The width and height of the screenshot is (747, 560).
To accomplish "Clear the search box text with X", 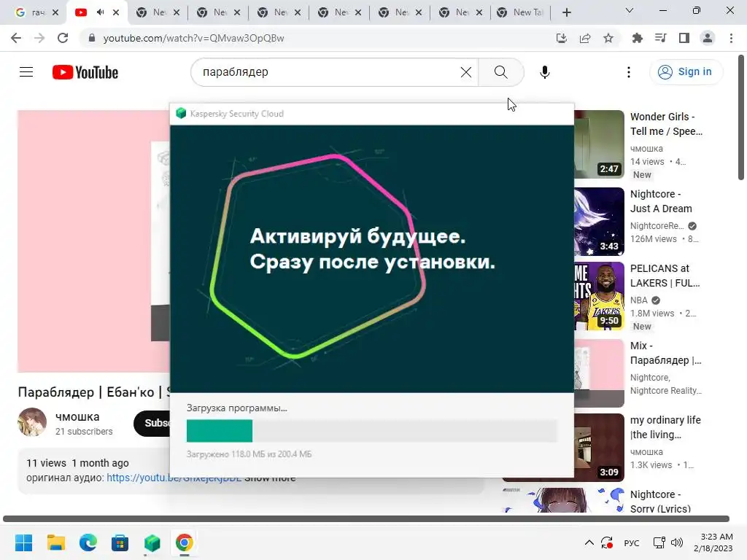I will click(x=466, y=72).
